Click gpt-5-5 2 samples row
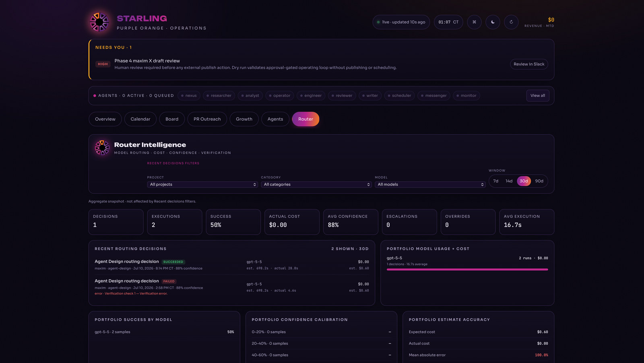The width and height of the screenshot is (644, 363). [x=164, y=332]
